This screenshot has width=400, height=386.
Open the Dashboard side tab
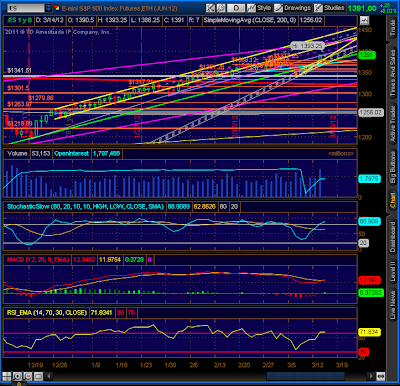tap(393, 237)
